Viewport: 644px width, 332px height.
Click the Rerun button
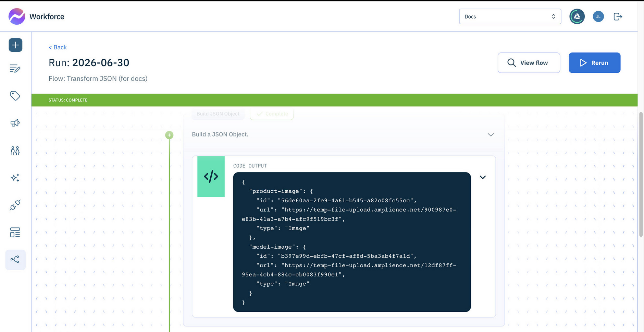[x=594, y=63]
